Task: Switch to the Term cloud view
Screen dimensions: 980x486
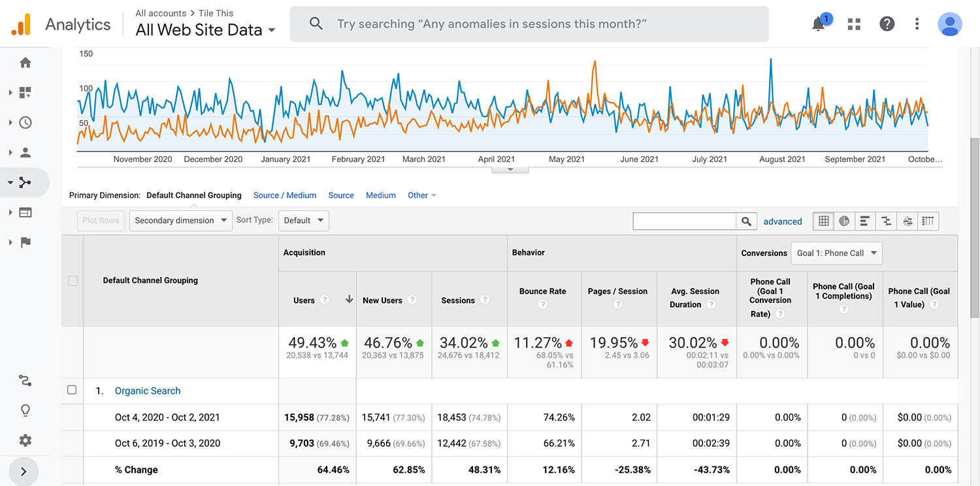Action: 907,221
